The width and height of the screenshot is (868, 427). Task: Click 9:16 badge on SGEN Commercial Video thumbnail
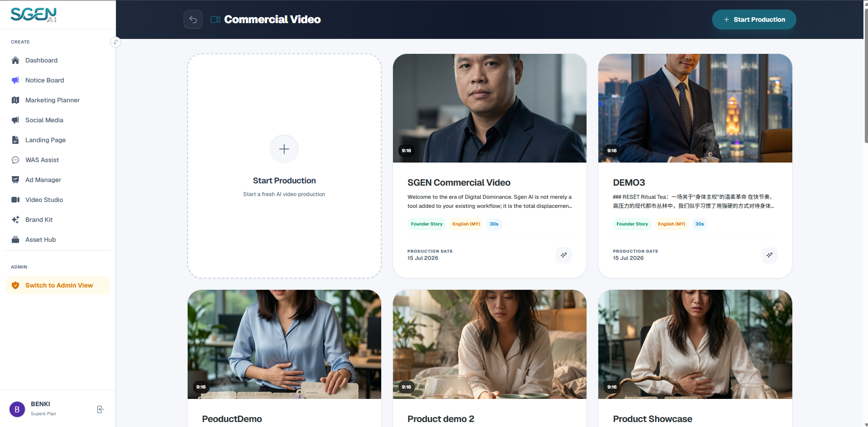(x=406, y=151)
